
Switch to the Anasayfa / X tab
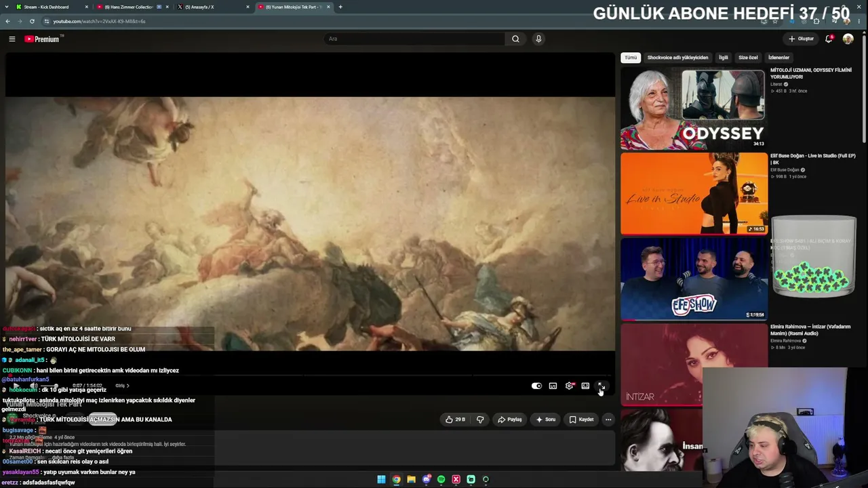[x=214, y=7]
